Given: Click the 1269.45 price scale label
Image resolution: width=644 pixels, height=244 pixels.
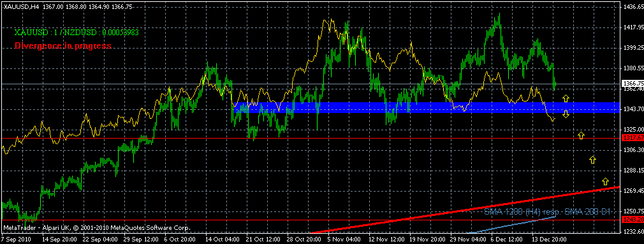Looking at the screenshot, I should click(x=633, y=191).
